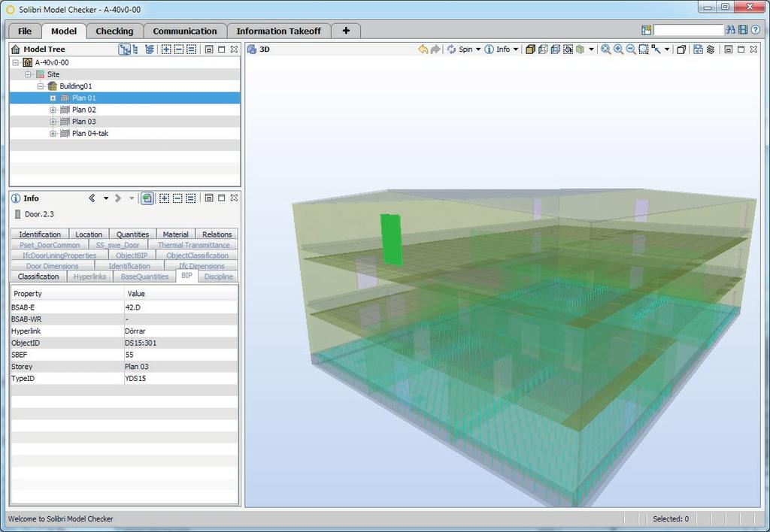The width and height of the screenshot is (770, 532).
Task: Click the back undo arrow in 3D toolbar
Action: coord(423,49)
